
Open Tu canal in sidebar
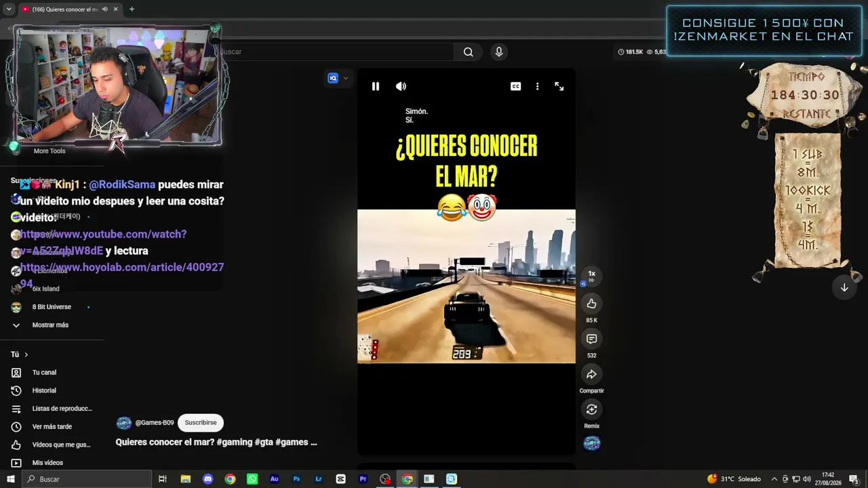click(x=45, y=372)
